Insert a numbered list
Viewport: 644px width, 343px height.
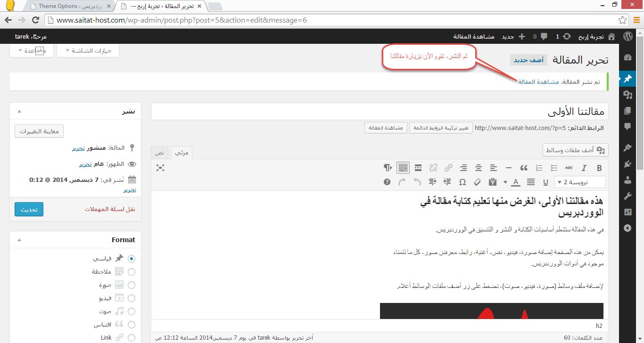[x=539, y=168]
